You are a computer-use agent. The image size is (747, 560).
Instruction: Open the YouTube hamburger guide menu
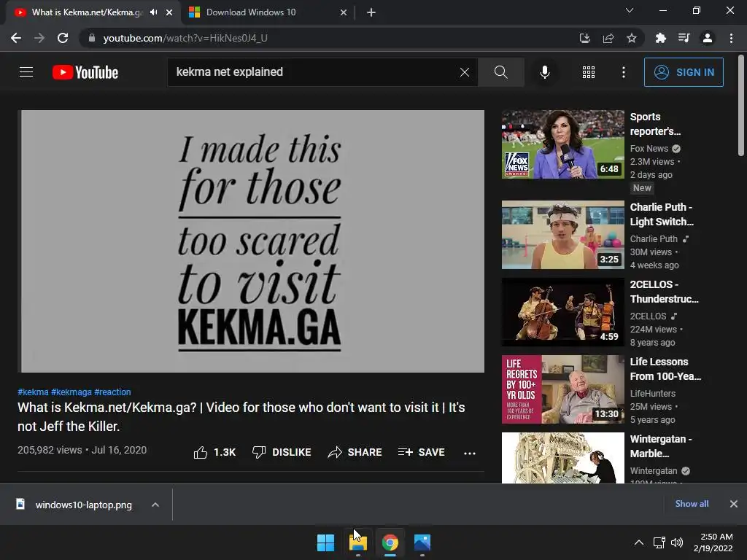[26, 72]
